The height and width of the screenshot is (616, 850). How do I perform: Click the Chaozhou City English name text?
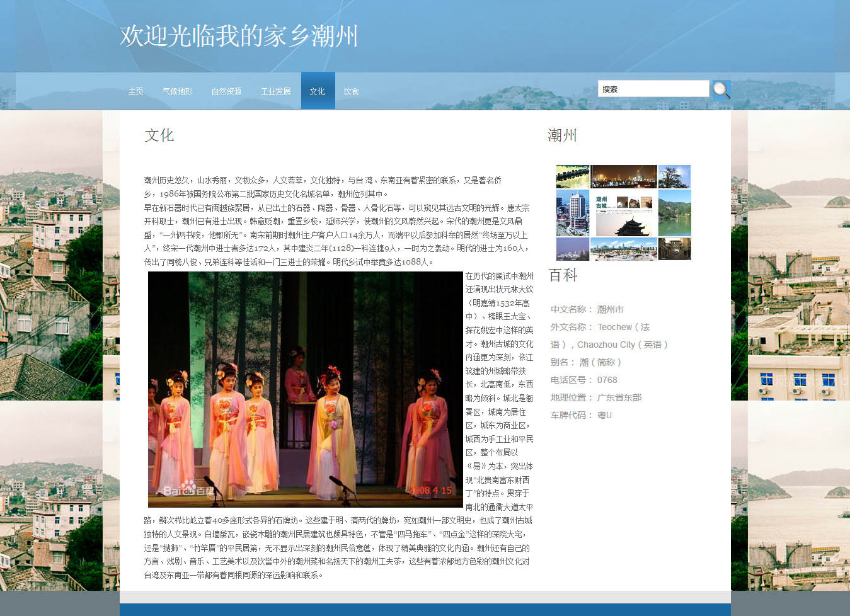coord(606,345)
